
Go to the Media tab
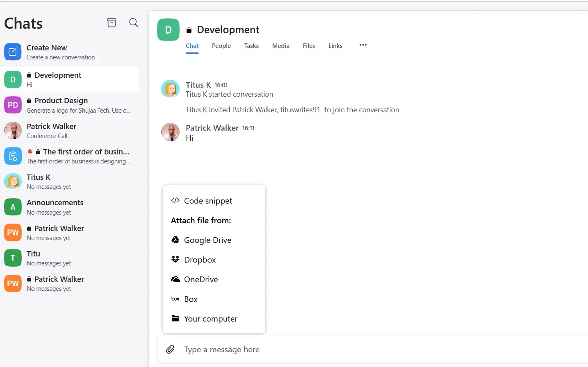click(x=280, y=46)
